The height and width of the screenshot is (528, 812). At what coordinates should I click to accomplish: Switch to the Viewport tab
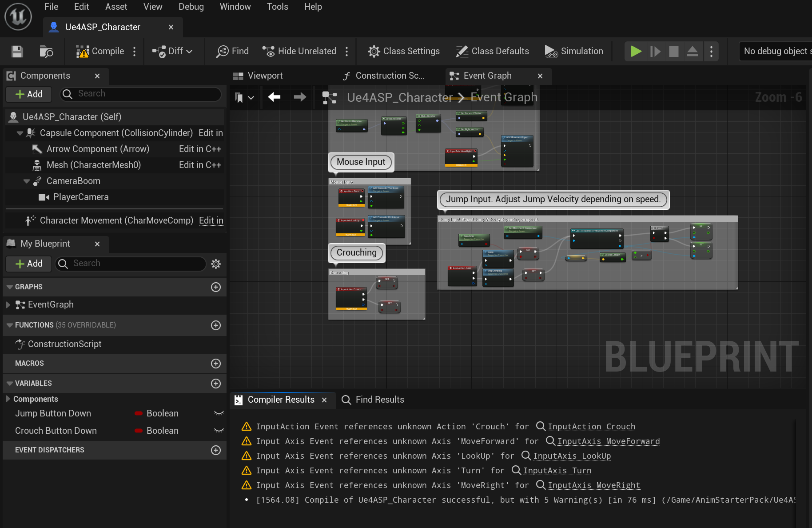(x=265, y=76)
